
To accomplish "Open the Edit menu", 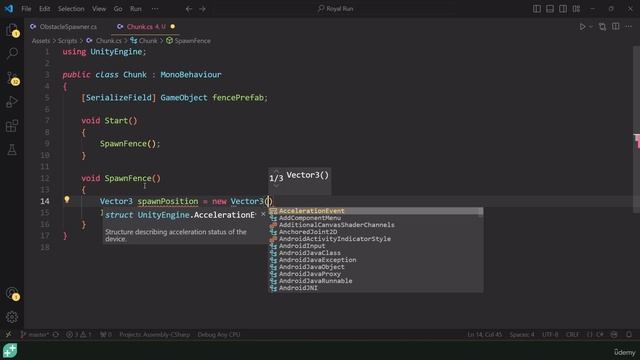I will 44,9.
